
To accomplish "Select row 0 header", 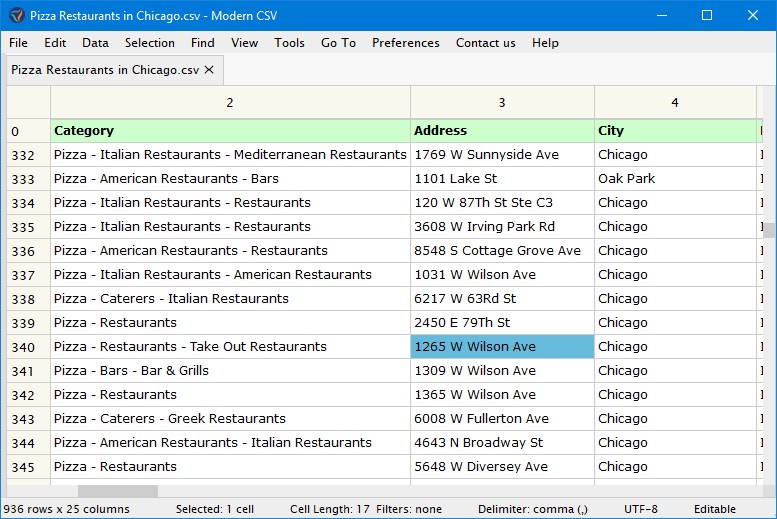I will point(28,131).
